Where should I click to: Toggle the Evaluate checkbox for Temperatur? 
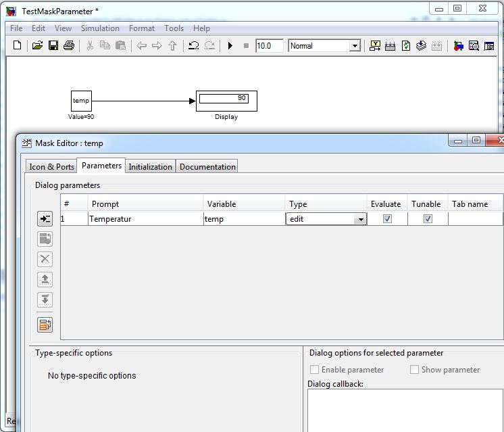click(387, 219)
